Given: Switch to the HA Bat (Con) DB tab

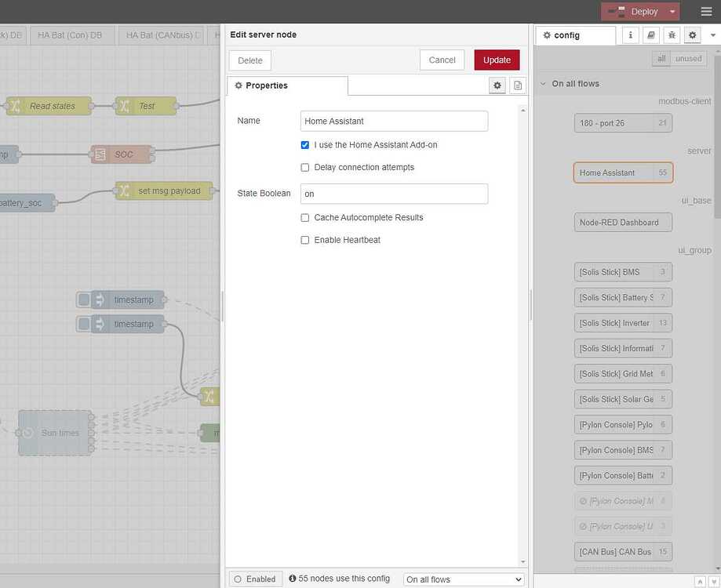Looking at the screenshot, I should click(71, 35).
